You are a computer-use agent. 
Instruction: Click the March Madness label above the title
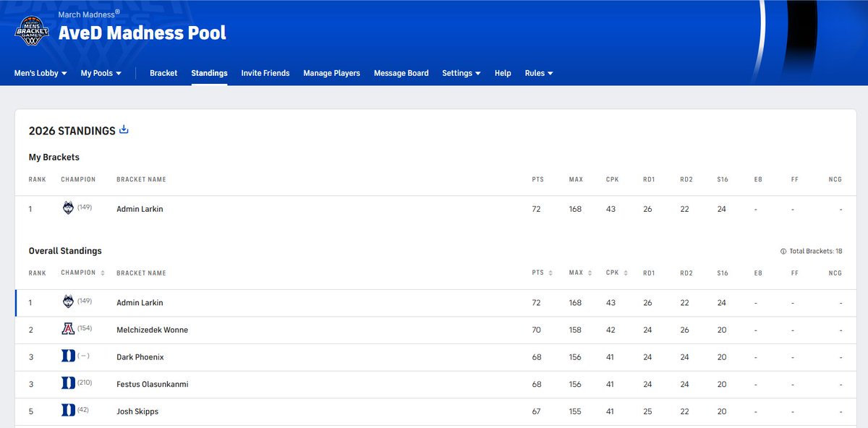89,14
